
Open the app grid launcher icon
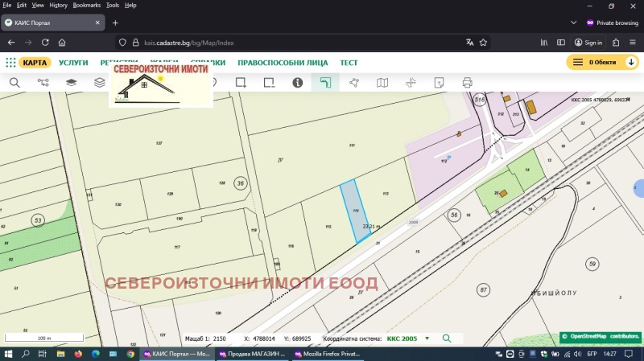pyautogui.click(x=10, y=62)
